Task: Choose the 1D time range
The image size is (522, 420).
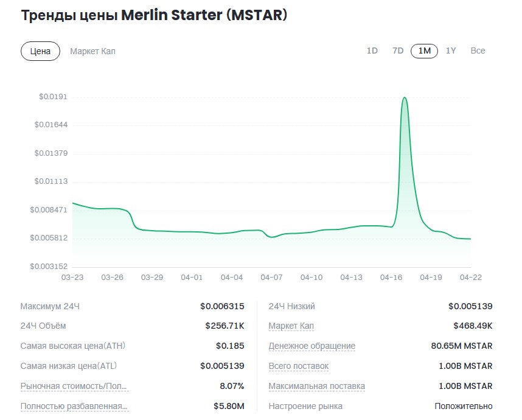Action: [x=372, y=51]
